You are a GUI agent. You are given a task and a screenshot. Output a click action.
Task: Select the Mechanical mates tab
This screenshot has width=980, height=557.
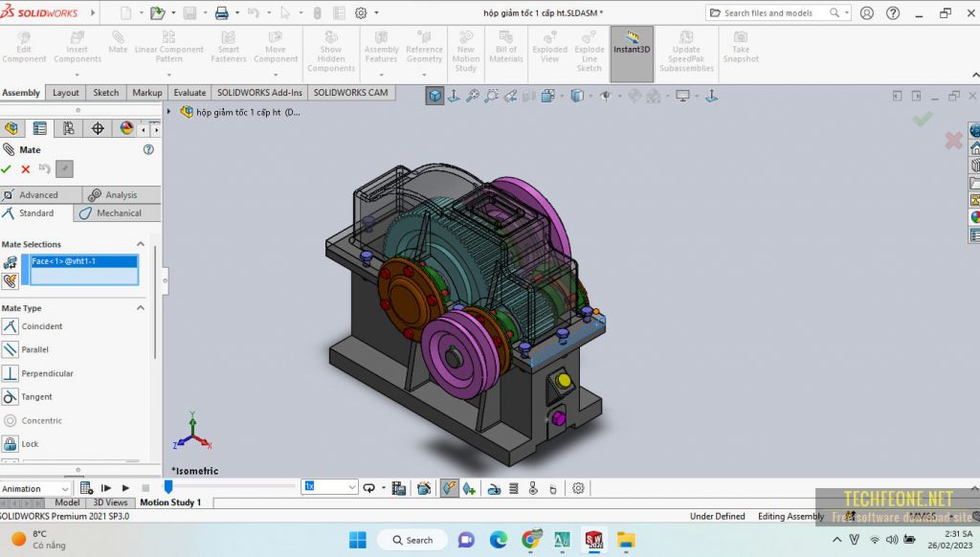click(x=117, y=213)
